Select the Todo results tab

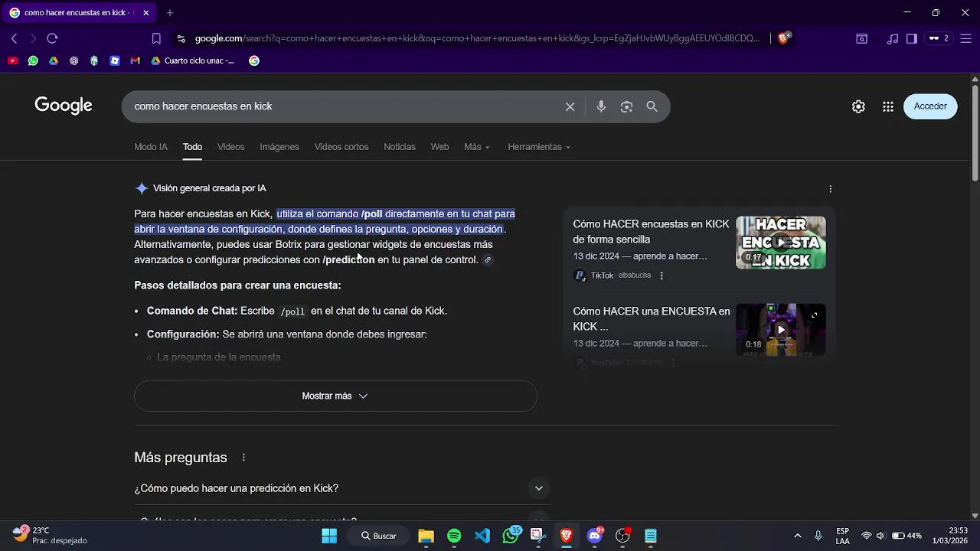192,147
